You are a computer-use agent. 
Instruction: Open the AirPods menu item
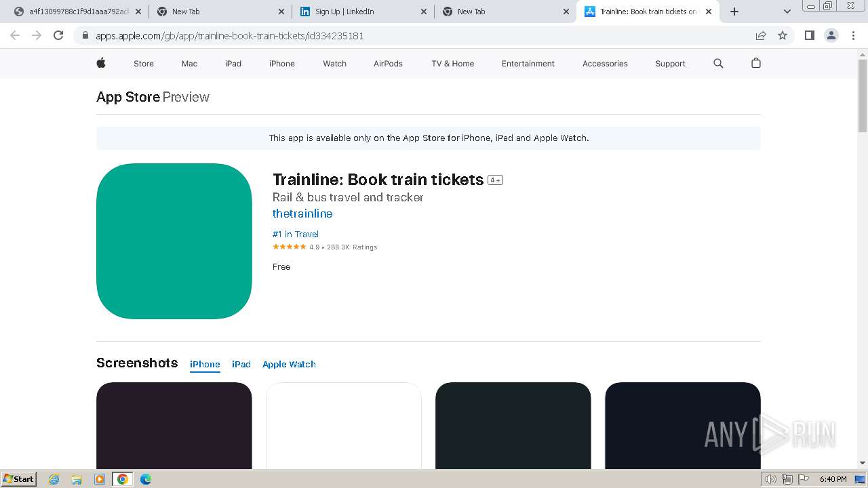388,64
